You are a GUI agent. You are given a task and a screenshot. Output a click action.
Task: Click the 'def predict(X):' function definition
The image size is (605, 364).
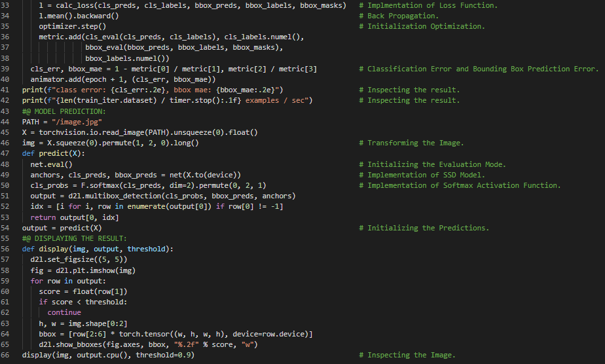click(x=53, y=154)
